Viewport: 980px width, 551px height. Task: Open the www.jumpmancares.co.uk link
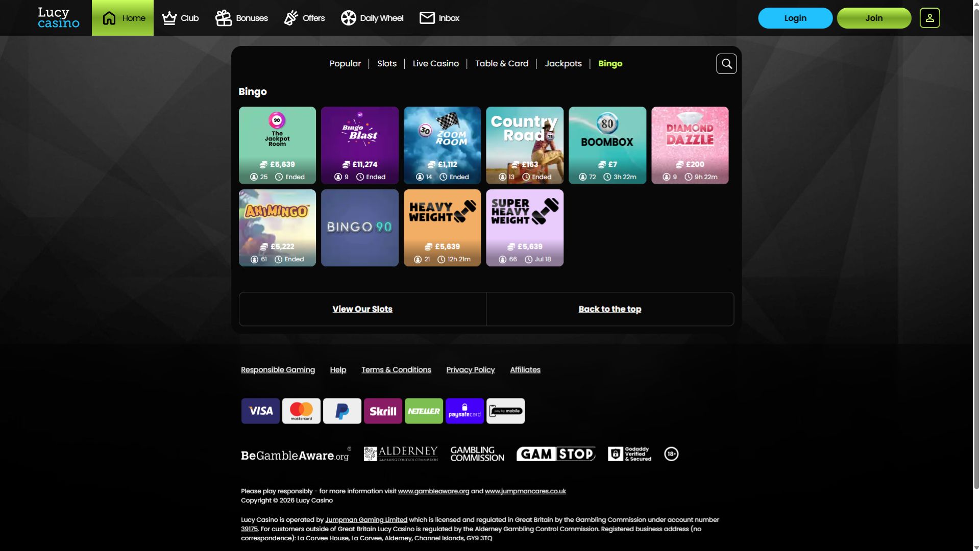click(x=525, y=491)
